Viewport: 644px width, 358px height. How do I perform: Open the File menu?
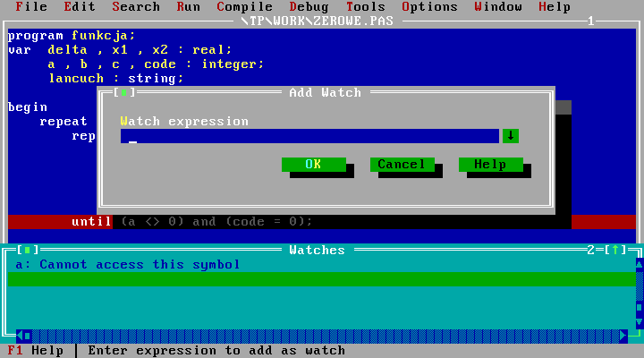[x=31, y=7]
